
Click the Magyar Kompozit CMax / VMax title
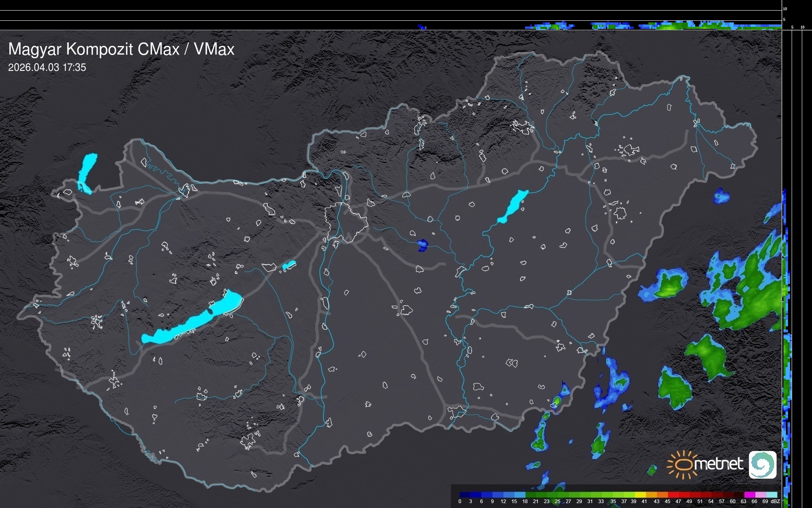(121, 49)
